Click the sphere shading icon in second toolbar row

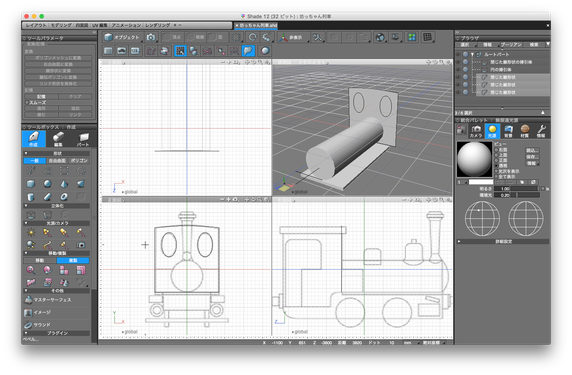click(x=265, y=51)
